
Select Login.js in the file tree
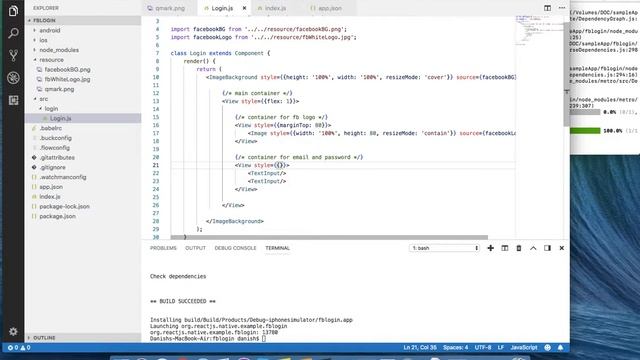61,118
